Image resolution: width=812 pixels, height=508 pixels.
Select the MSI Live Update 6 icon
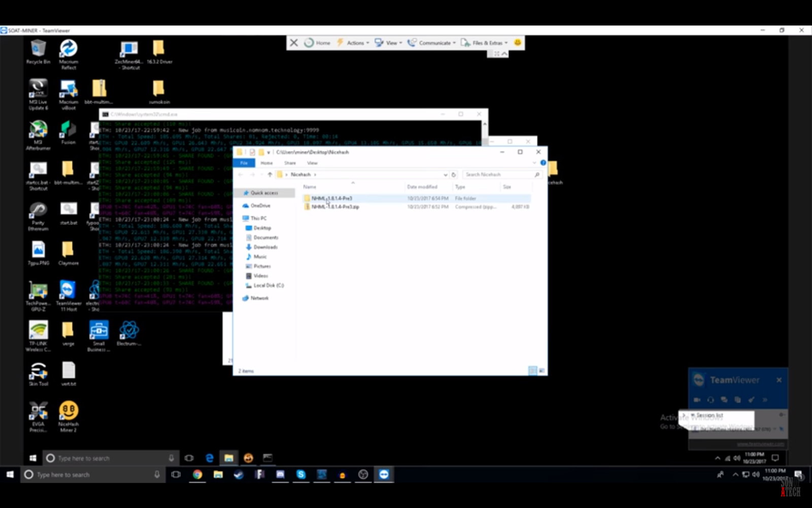click(x=38, y=94)
